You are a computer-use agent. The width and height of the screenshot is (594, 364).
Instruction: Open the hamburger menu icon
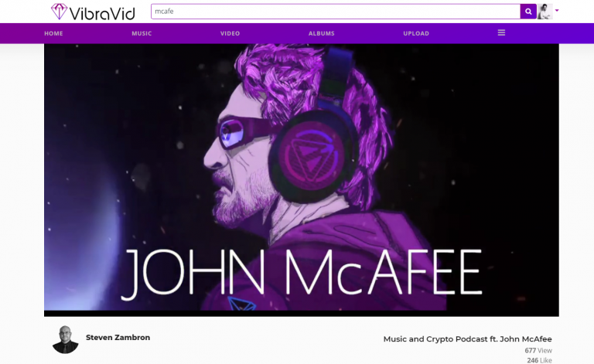[501, 33]
